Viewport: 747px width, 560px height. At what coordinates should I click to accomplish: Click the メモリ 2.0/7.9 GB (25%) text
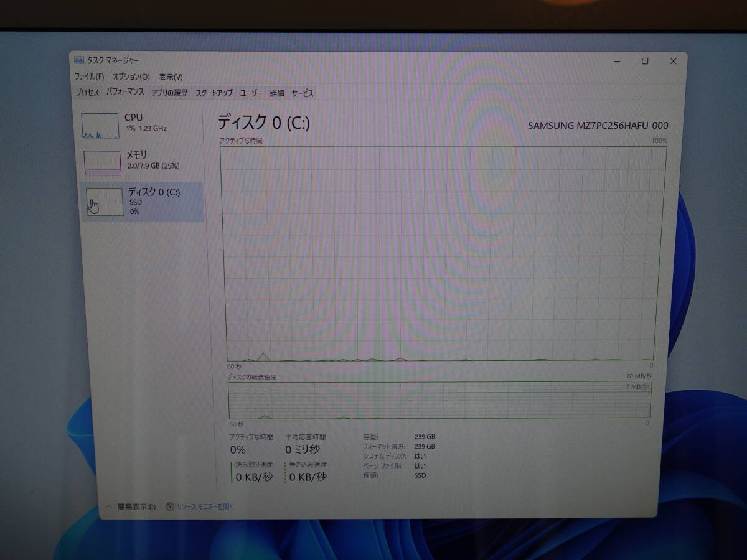pyautogui.click(x=153, y=160)
